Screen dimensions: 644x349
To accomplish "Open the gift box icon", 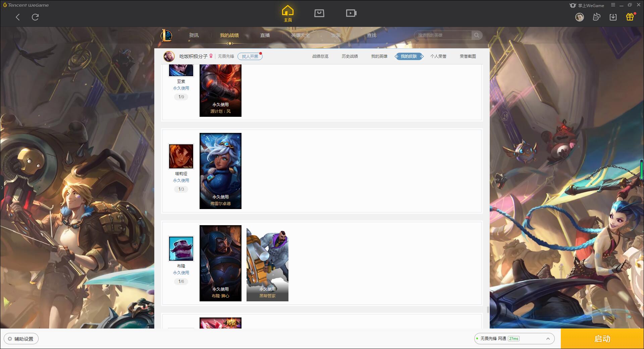I will 630,17.
